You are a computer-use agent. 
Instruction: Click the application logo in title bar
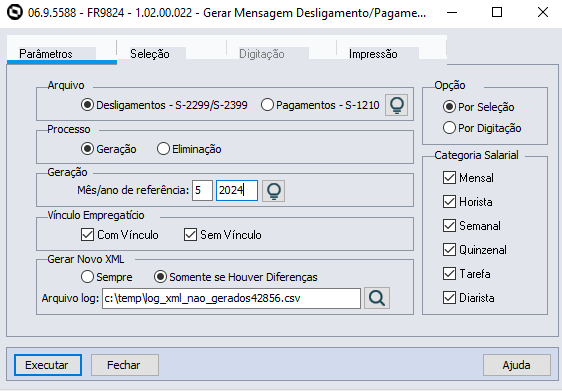point(15,13)
